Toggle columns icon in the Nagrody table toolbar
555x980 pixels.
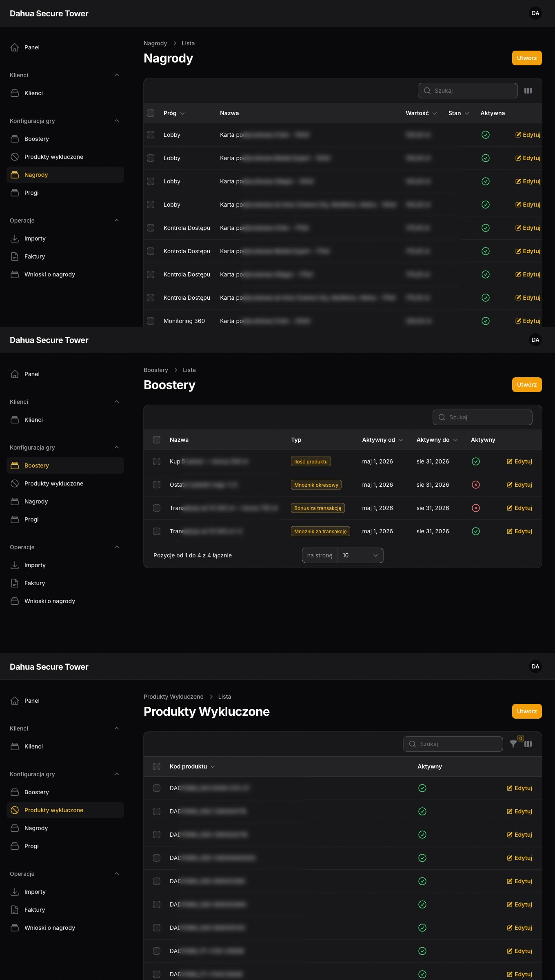[x=528, y=91]
